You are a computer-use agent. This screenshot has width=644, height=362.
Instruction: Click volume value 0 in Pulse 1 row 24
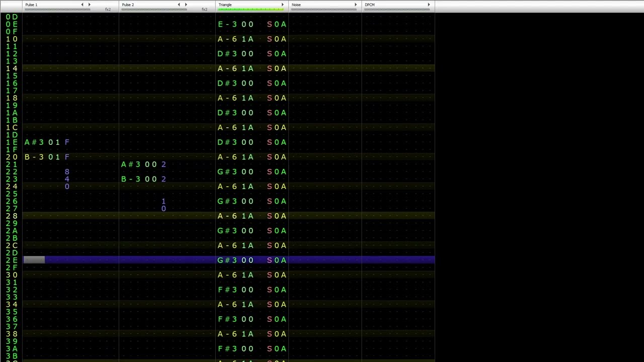pyautogui.click(x=67, y=187)
